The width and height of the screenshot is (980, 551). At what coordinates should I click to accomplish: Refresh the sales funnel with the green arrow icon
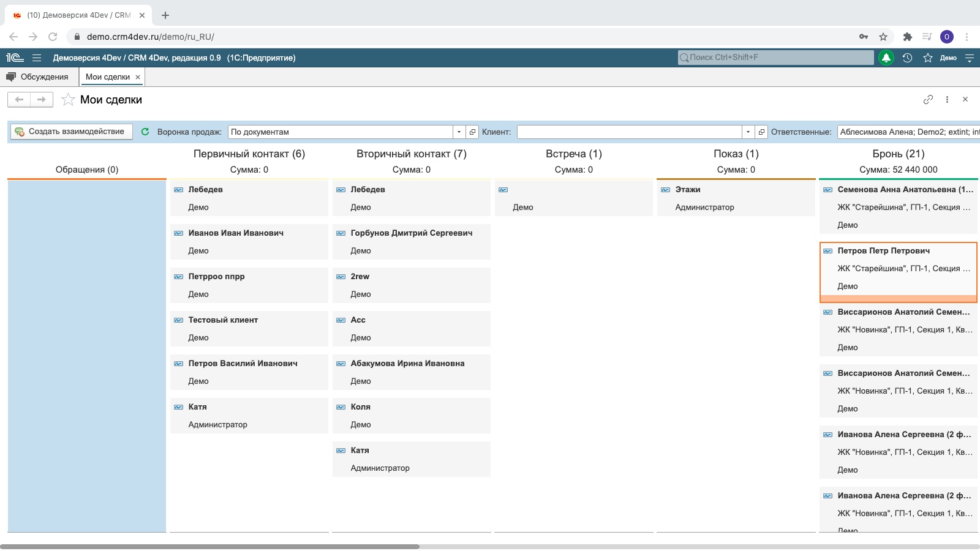145,131
